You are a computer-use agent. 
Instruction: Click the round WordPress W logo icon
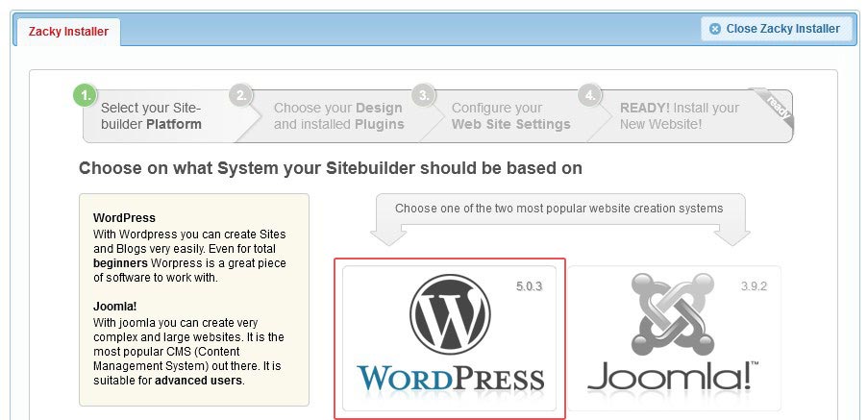coord(450,315)
